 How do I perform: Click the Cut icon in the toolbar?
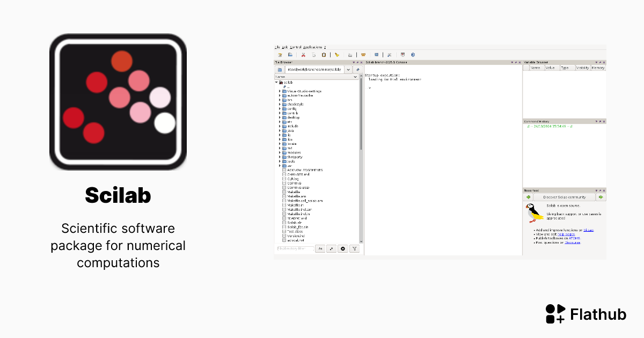(x=303, y=54)
